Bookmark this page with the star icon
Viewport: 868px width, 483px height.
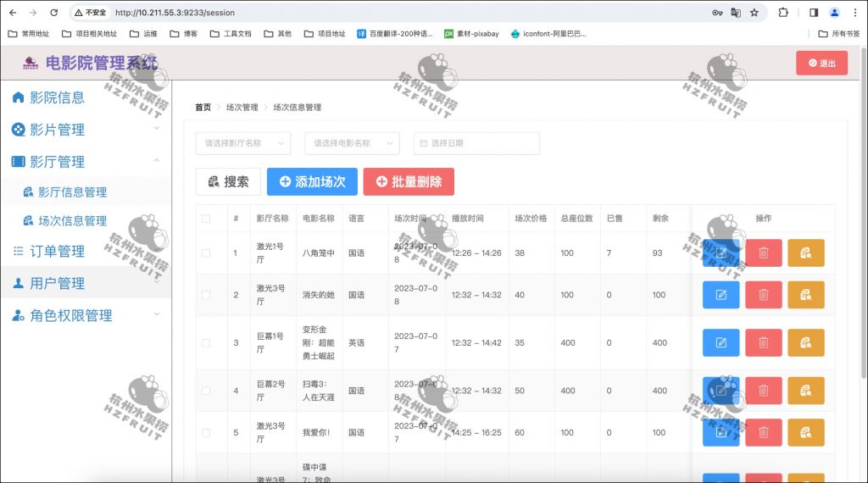tap(754, 12)
